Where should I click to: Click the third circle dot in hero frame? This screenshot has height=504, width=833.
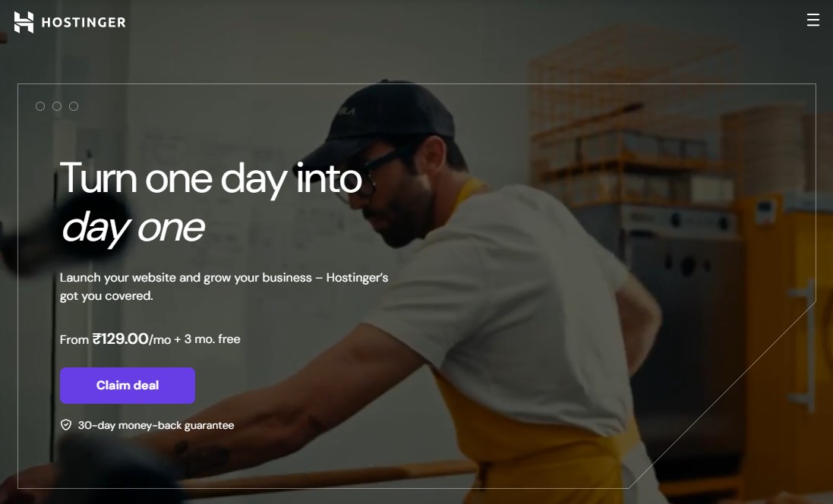pos(74,106)
